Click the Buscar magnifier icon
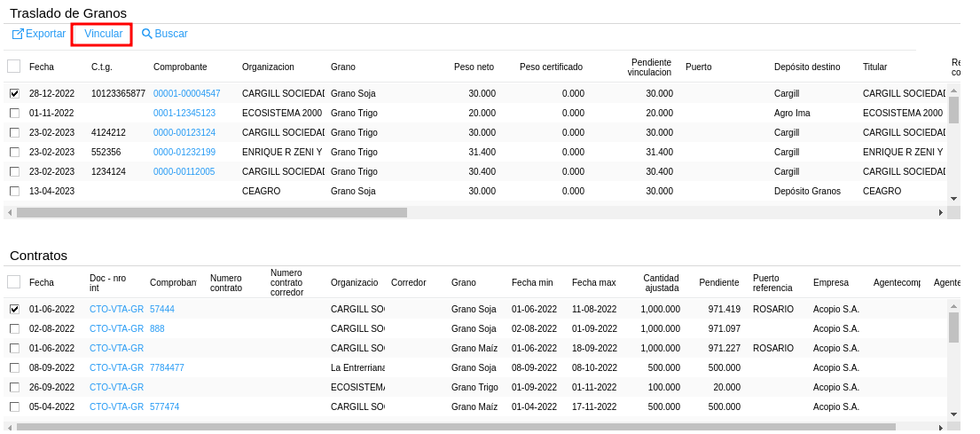This screenshot has height=434, width=980. coord(147,34)
